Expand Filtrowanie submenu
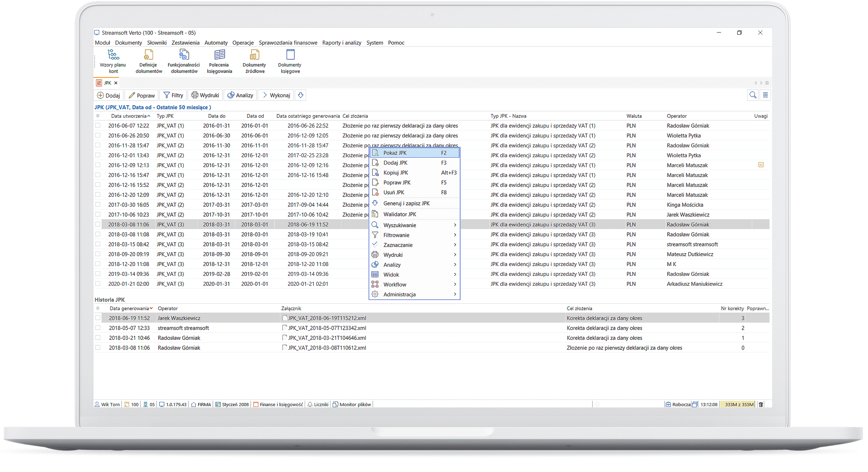The width and height of the screenshot is (868, 472). 415,235
